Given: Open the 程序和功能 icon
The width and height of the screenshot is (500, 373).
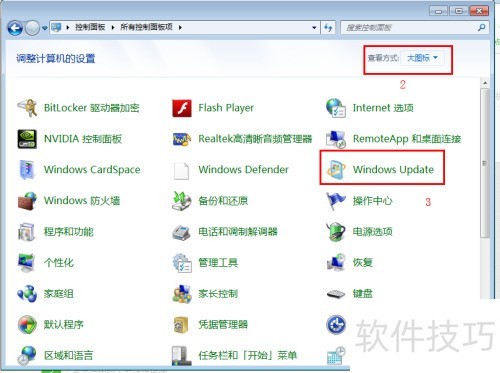Looking at the screenshot, I should coord(27,232).
